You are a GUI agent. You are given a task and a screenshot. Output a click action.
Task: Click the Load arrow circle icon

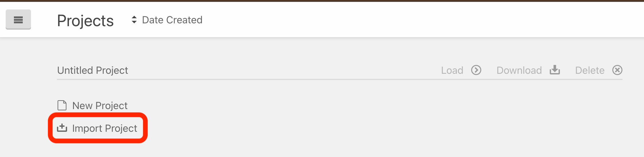[476, 70]
